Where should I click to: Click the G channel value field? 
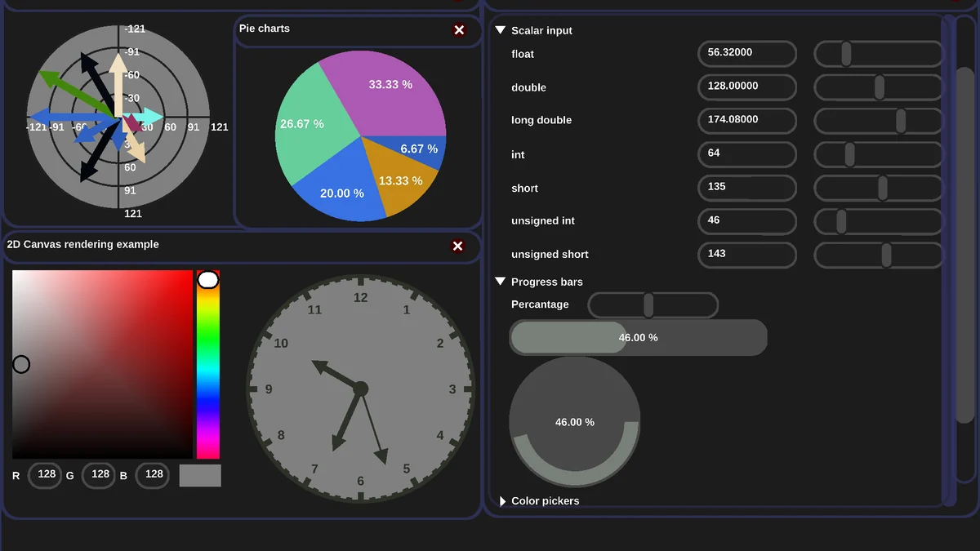pyautogui.click(x=99, y=475)
